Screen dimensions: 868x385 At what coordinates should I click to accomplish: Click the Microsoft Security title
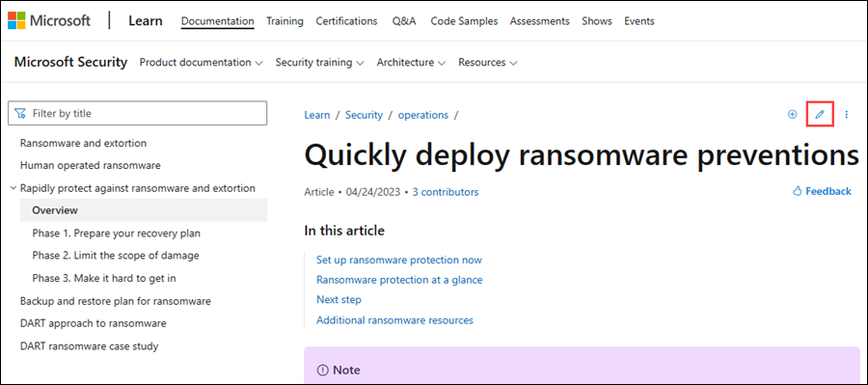[70, 62]
